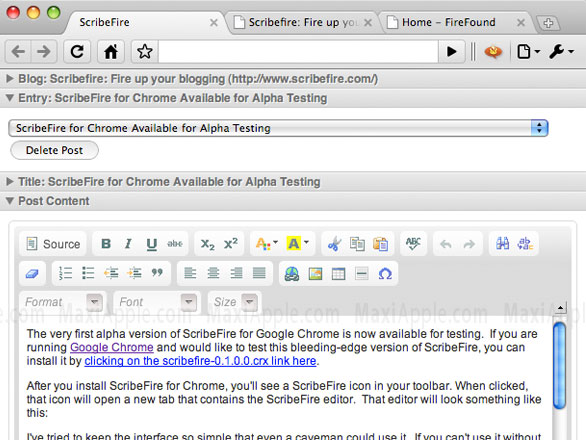Screen dimensions: 586x440
Task: Reload the page
Action: click(77, 51)
